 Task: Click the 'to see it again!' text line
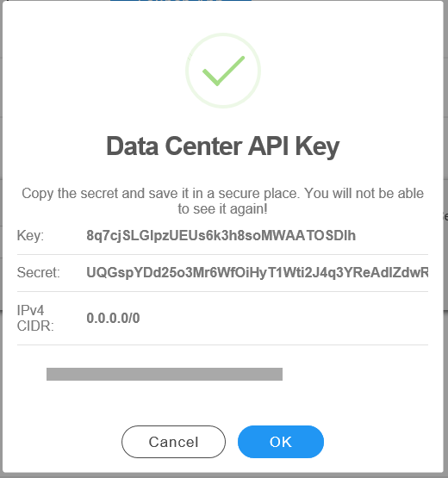[222, 209]
